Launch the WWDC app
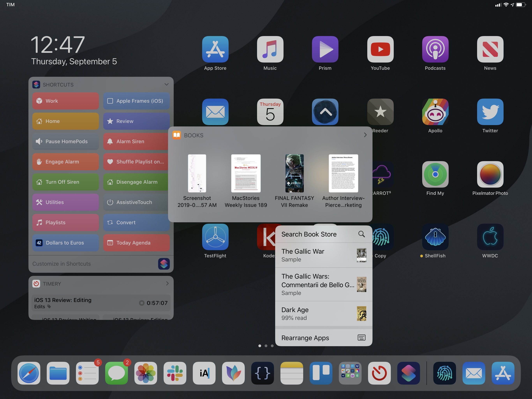Viewport: 532px width, 399px height. coord(490,237)
